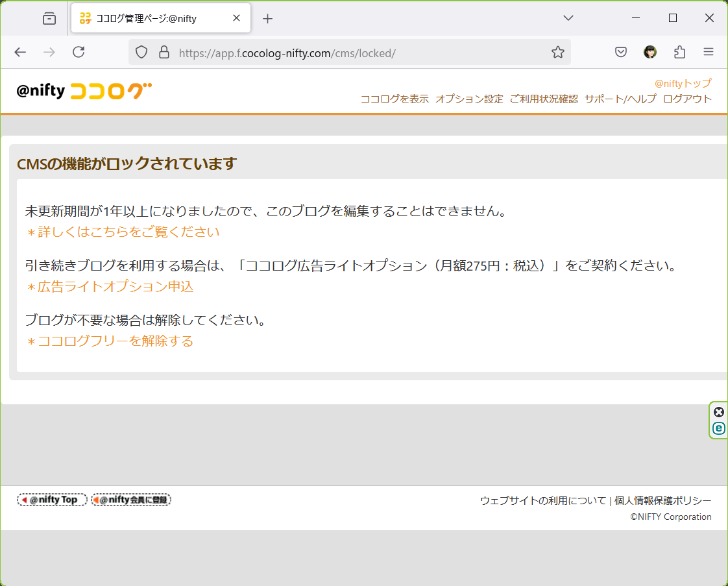The image size is (728, 586).
Task: Click the @nifty ココログ logo
Action: (84, 91)
